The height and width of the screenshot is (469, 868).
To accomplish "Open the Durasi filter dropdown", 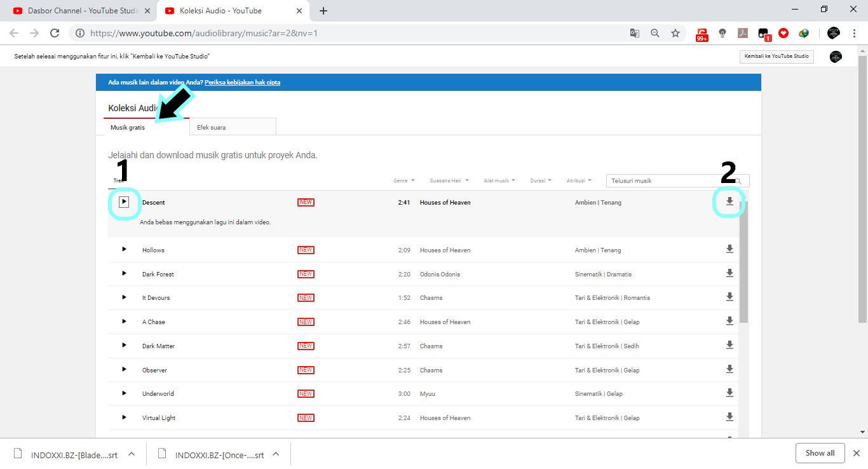I will pos(541,180).
